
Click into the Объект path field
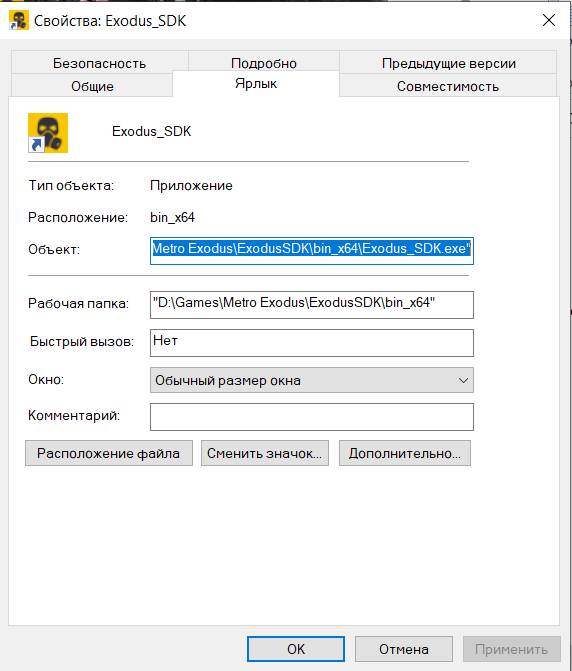coord(312,251)
